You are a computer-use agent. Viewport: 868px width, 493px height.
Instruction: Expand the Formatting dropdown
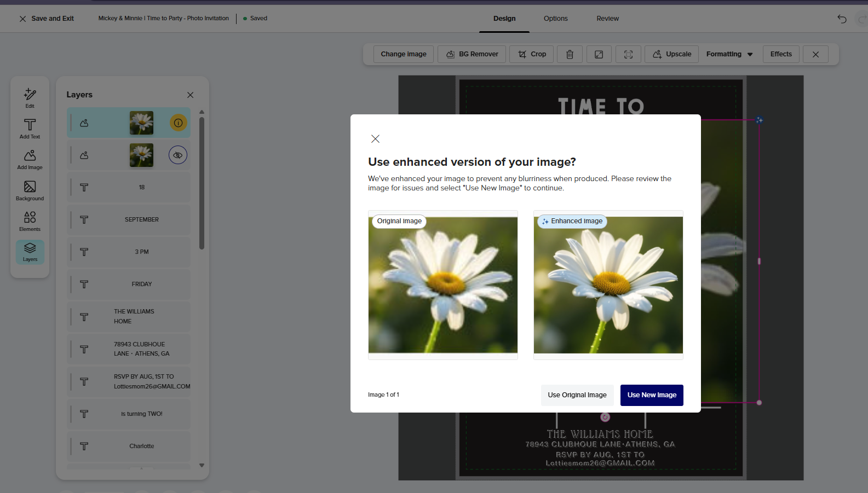pyautogui.click(x=729, y=54)
